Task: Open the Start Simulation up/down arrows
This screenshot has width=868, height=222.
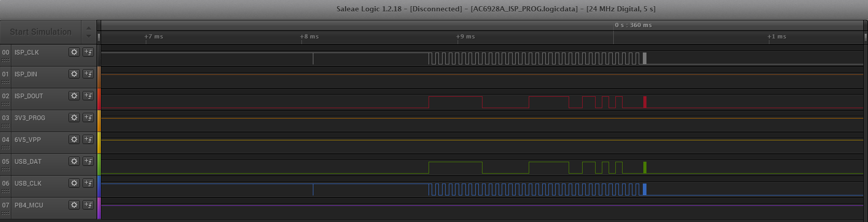Action: [x=89, y=32]
